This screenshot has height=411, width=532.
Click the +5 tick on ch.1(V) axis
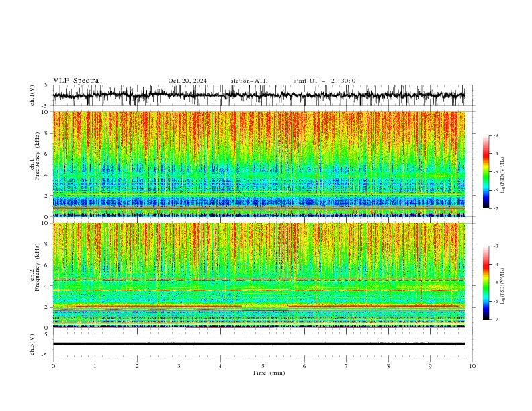46,85
